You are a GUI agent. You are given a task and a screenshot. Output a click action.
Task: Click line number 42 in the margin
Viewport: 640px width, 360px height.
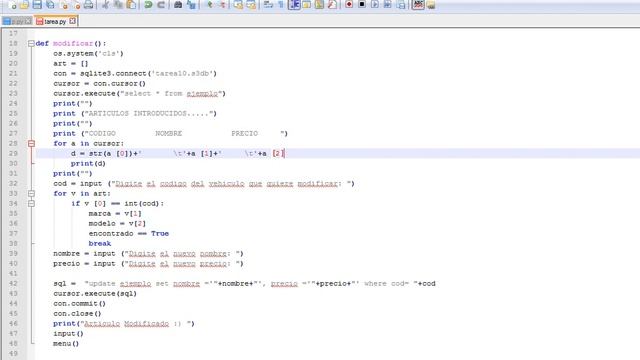[13, 283]
